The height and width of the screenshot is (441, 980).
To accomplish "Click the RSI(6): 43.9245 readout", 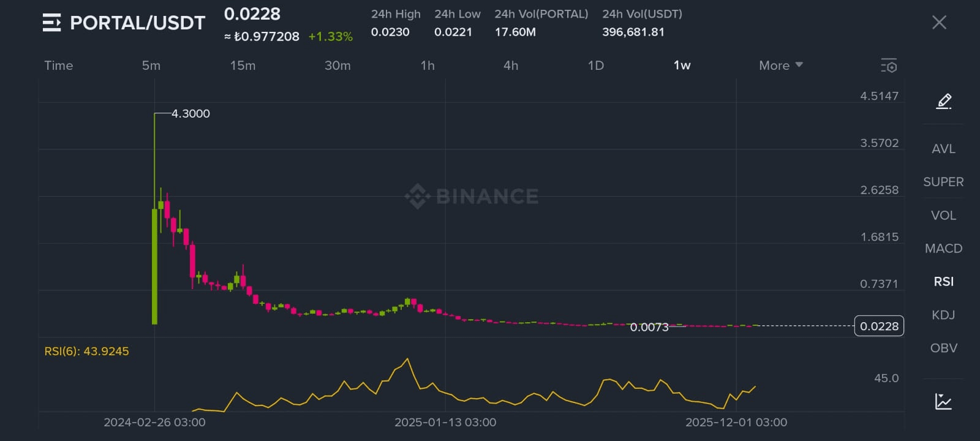I will click(x=86, y=352).
